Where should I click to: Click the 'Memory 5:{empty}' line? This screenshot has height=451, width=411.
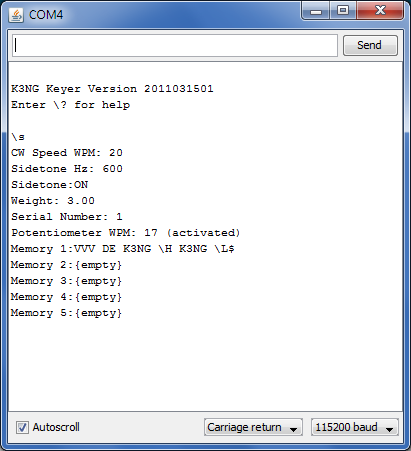tap(66, 313)
